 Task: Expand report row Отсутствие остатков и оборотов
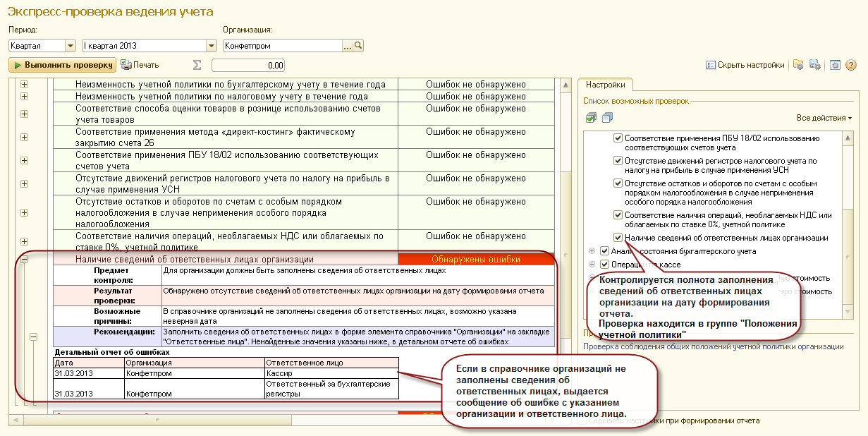tap(25, 212)
